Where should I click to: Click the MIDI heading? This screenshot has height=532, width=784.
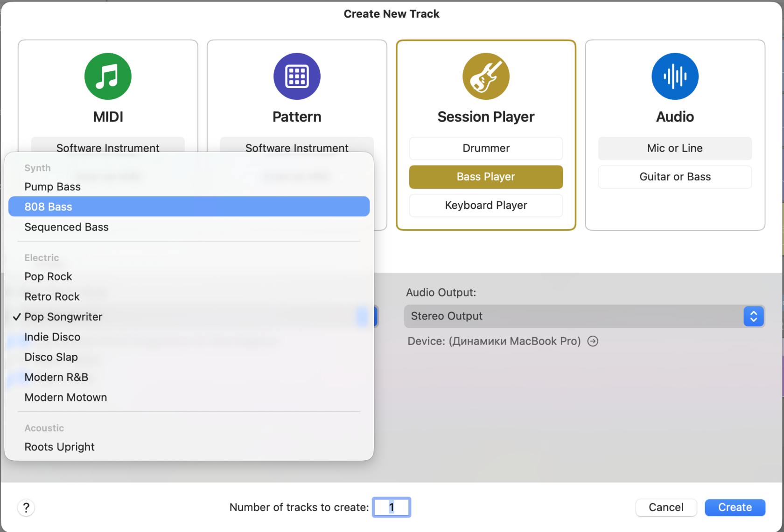(x=108, y=117)
